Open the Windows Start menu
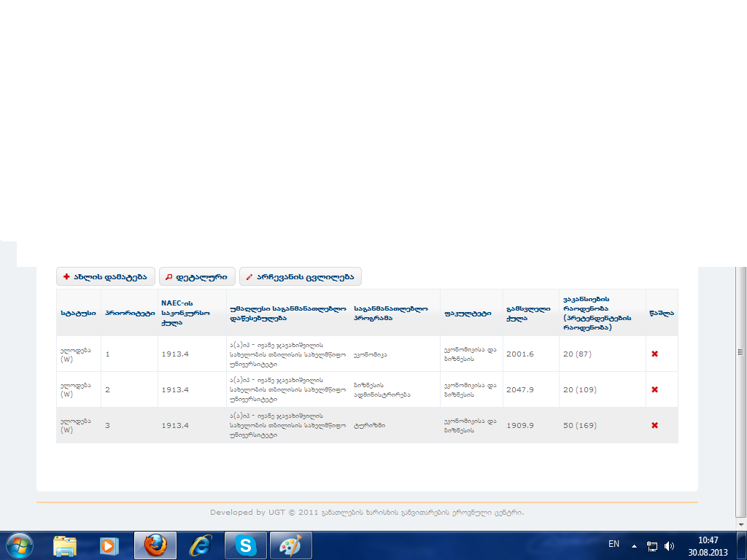The height and width of the screenshot is (560, 747). [20, 545]
